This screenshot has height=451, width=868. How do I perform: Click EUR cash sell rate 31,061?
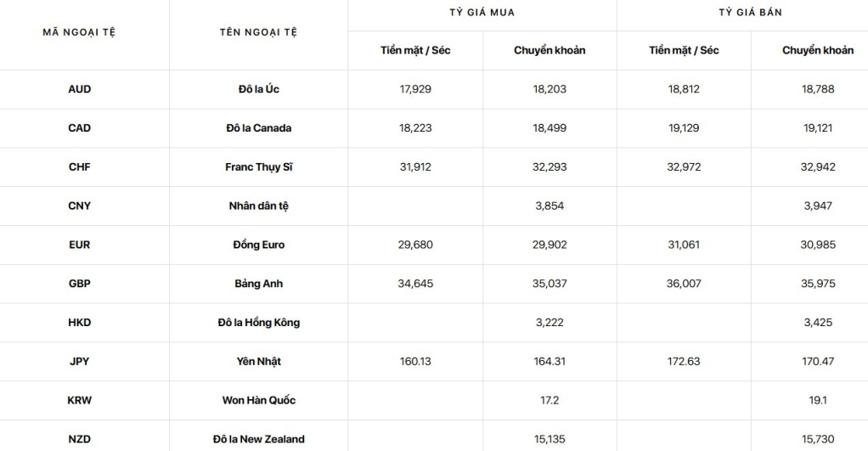(x=684, y=245)
